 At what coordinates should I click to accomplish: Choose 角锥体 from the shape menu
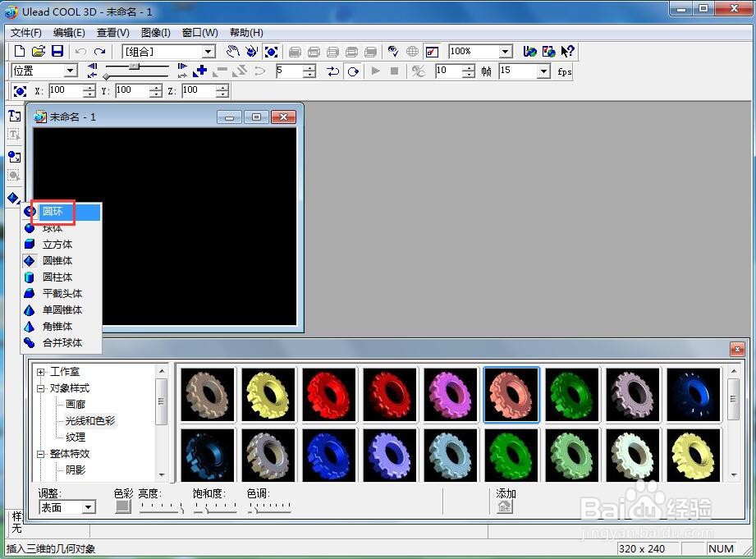pyautogui.click(x=62, y=326)
